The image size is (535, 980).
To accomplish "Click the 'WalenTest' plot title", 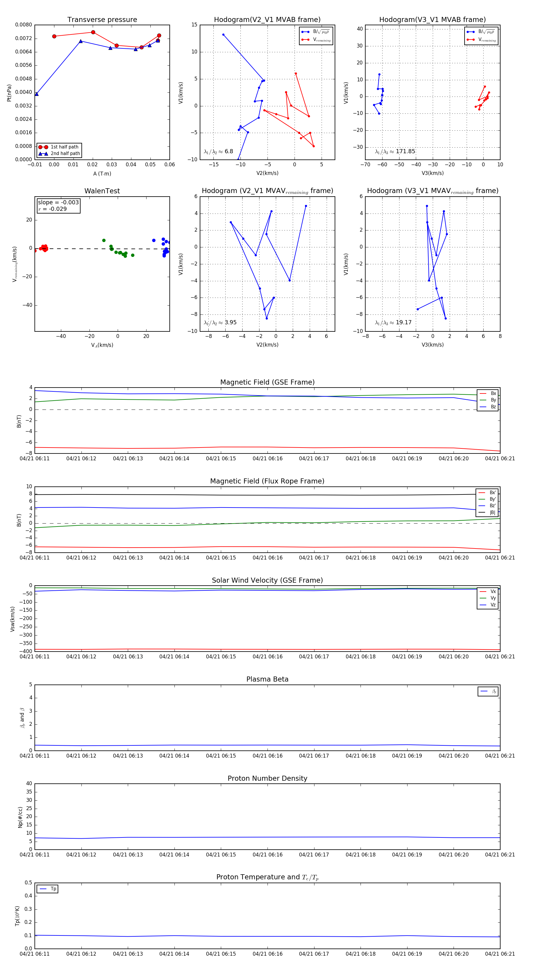I will (x=102, y=191).
